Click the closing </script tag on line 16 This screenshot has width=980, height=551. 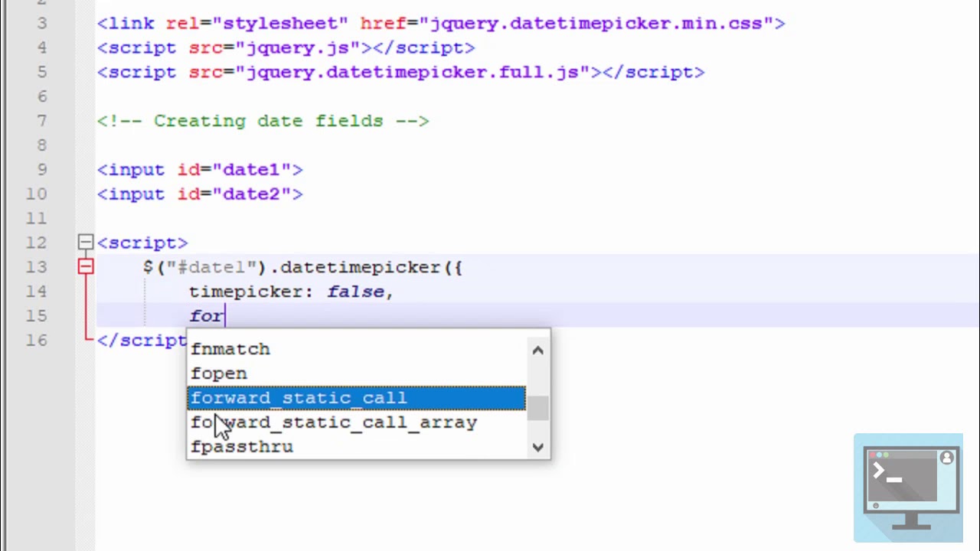142,341
